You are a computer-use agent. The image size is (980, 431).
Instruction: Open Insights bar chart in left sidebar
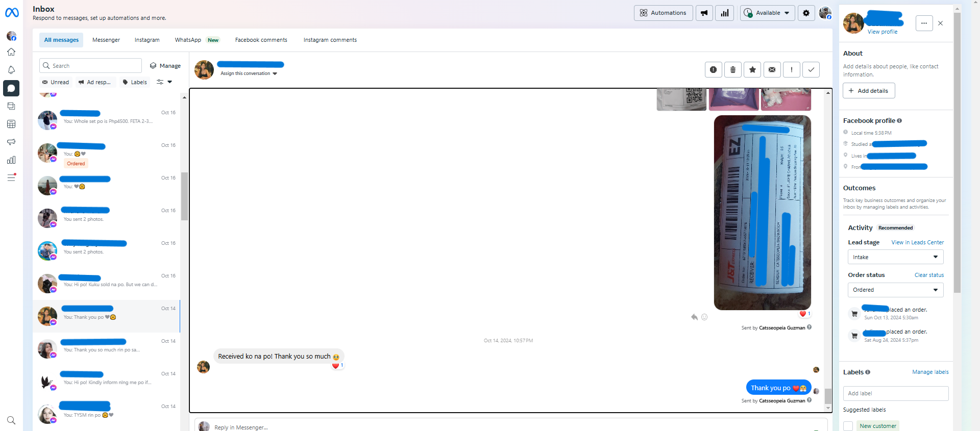11,160
